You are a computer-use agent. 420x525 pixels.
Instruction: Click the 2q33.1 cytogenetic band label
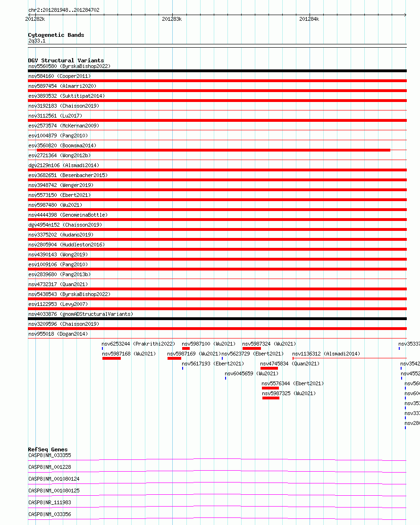(37, 41)
